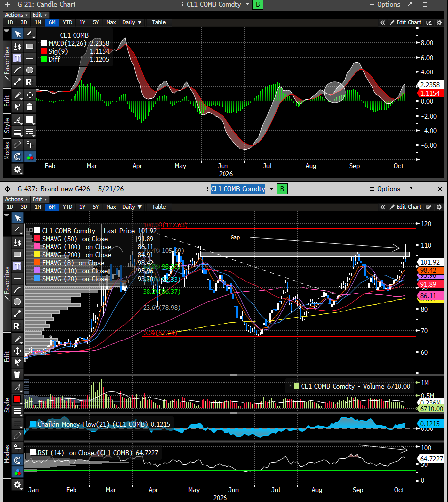Image resolution: width=448 pixels, height=502 pixels.
Task: Open Options menu in G 437 window
Action: (385, 189)
